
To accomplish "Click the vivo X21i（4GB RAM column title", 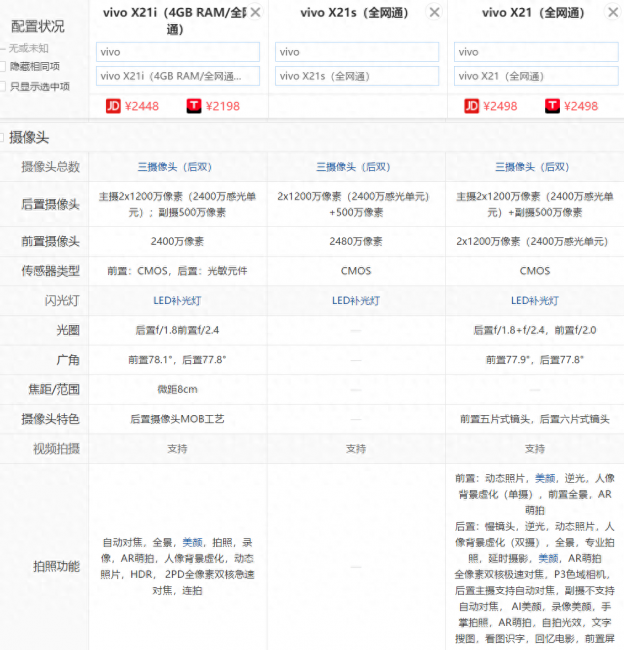I will tap(175, 21).
